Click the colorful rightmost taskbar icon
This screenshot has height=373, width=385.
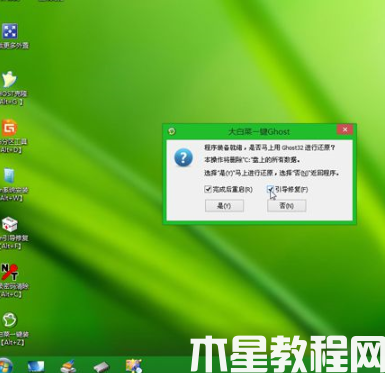[134, 366]
